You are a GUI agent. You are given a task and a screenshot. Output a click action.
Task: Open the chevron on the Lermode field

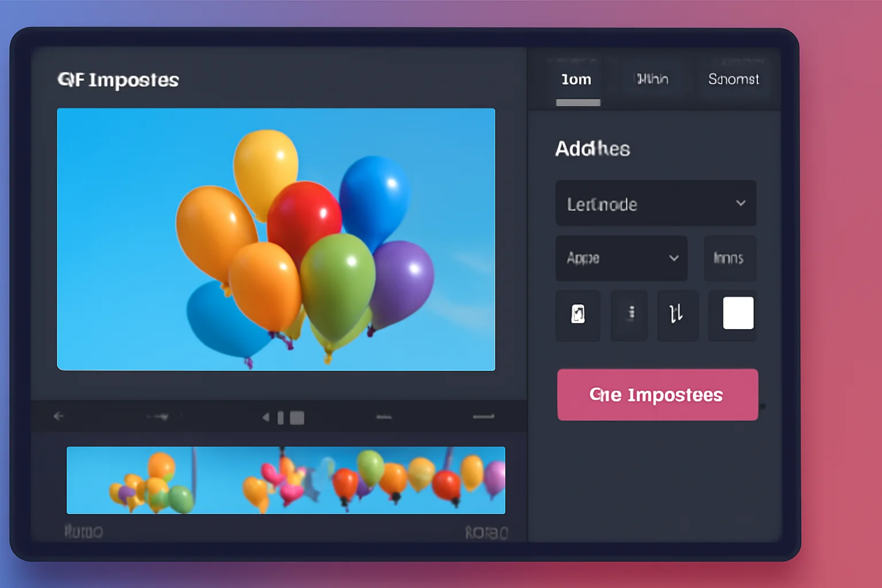[x=741, y=204]
